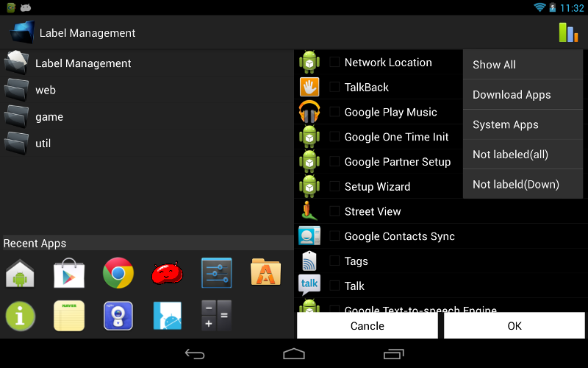Select Not labeled(all) filter option
Screen dimensions: 588x368
523,155
